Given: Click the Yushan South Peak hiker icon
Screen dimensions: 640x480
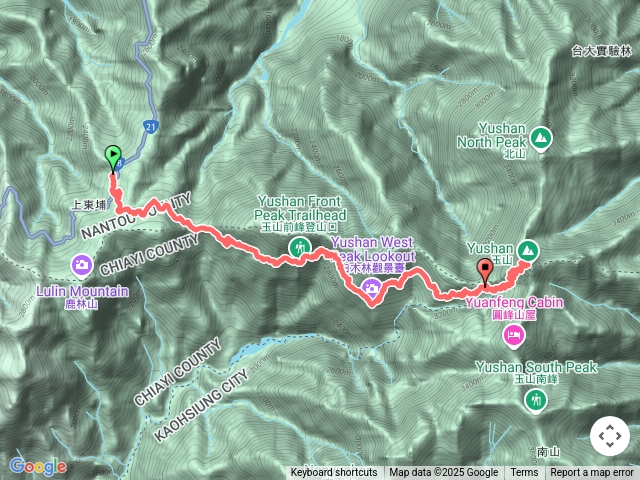Looking at the screenshot, I should click(536, 400).
